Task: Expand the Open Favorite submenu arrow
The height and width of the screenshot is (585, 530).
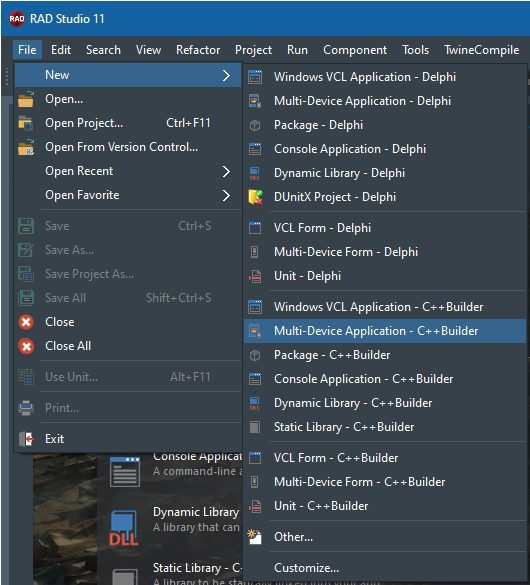Action: [226, 195]
